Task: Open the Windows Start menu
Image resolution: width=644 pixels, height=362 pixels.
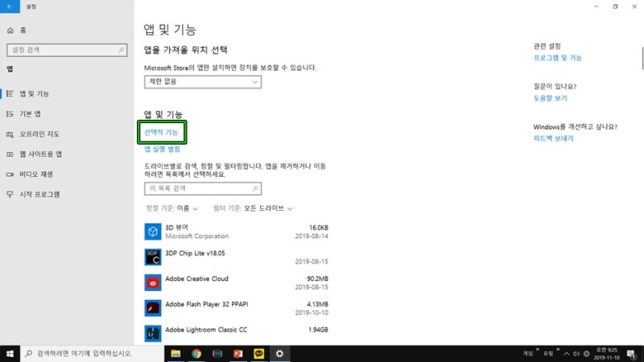Action: [10, 353]
